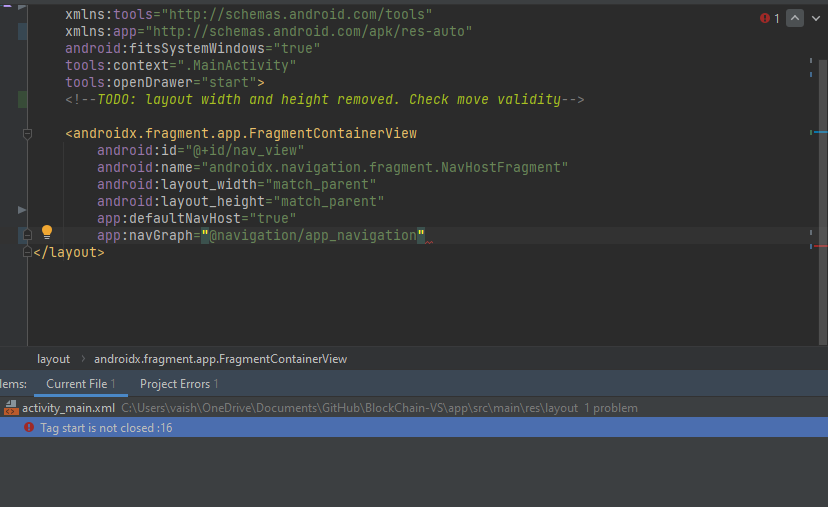Go to next highlighted error arrow
The width and height of the screenshot is (828, 507).
(816, 18)
